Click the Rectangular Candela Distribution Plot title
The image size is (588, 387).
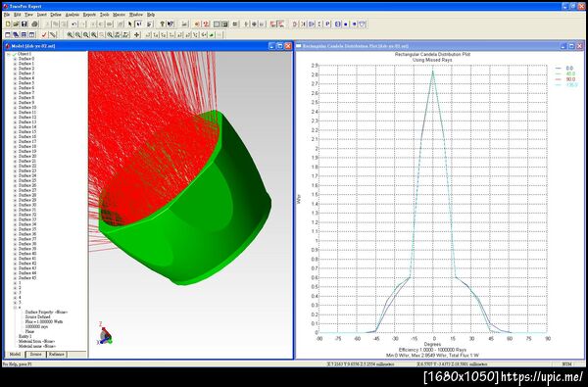pos(432,55)
